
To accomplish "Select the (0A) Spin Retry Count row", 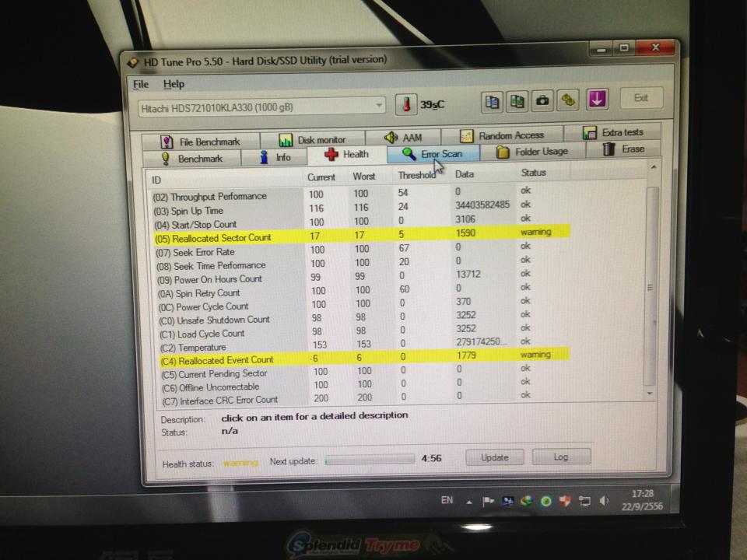I will pyautogui.click(x=364, y=290).
